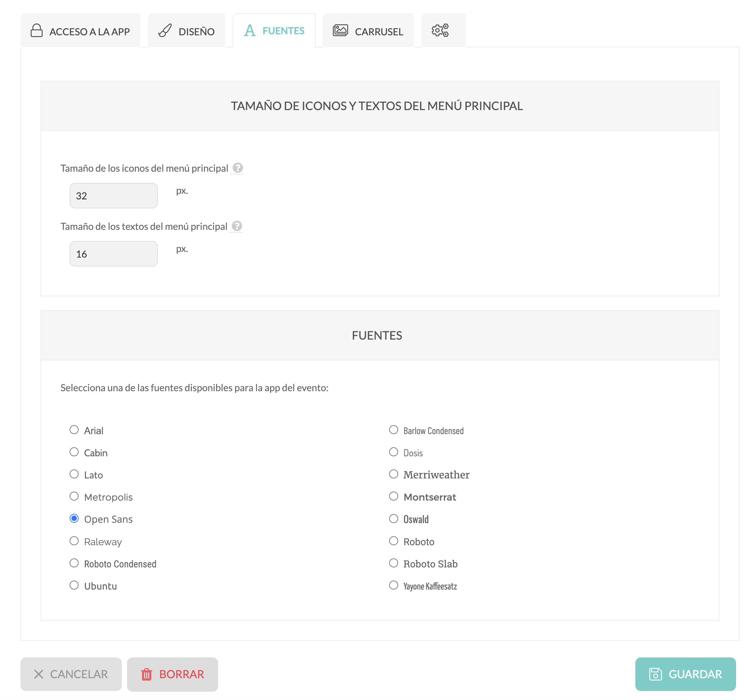Click the image icon on Carrusel tab
This screenshot has height=700, width=752.
[340, 30]
